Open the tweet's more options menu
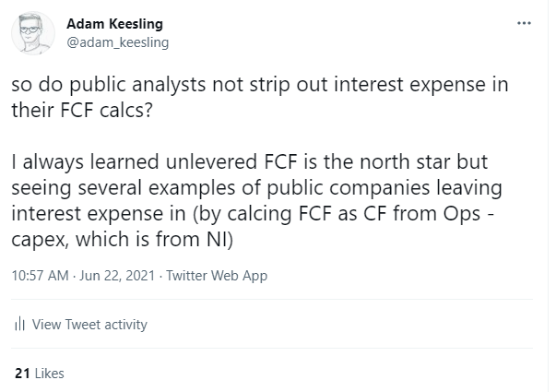 tap(524, 22)
